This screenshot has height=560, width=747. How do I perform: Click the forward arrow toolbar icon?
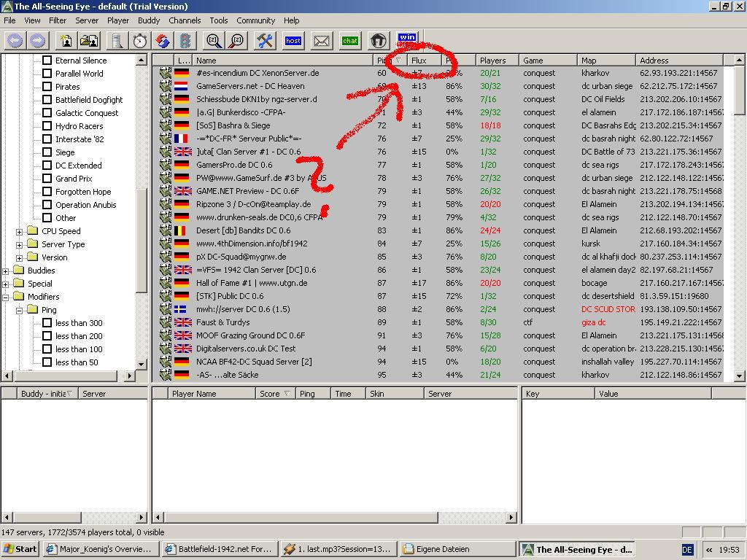[x=38, y=41]
